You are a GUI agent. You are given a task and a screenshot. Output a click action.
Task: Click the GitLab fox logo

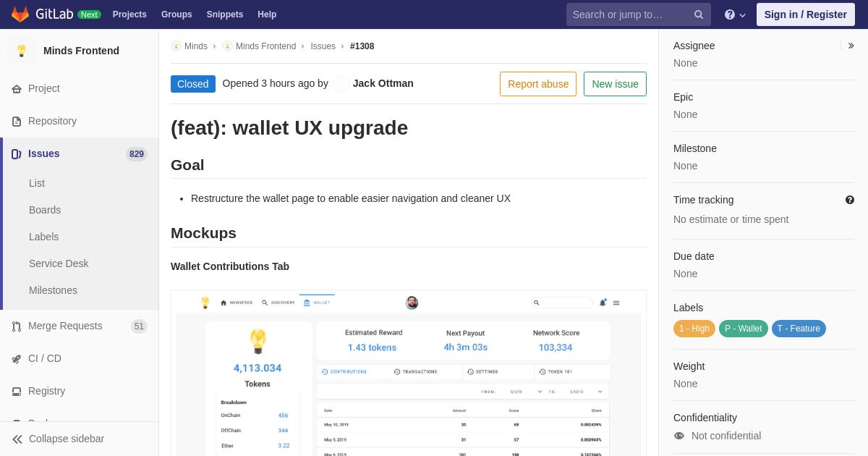click(20, 14)
